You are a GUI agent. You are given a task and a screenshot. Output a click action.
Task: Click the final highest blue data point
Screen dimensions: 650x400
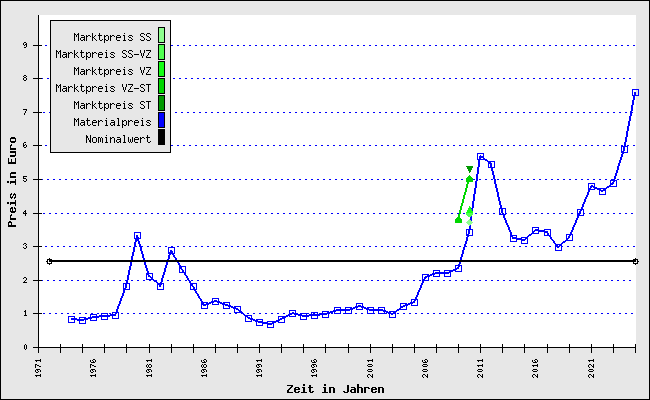click(635, 93)
